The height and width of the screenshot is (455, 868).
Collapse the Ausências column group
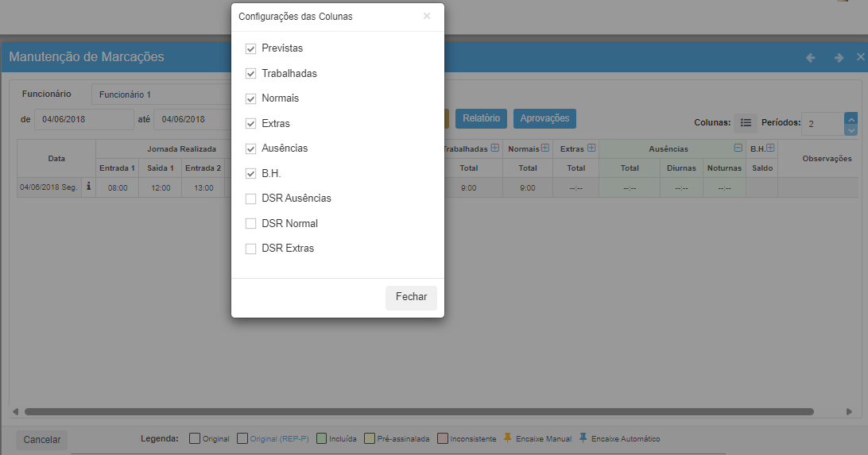(738, 148)
